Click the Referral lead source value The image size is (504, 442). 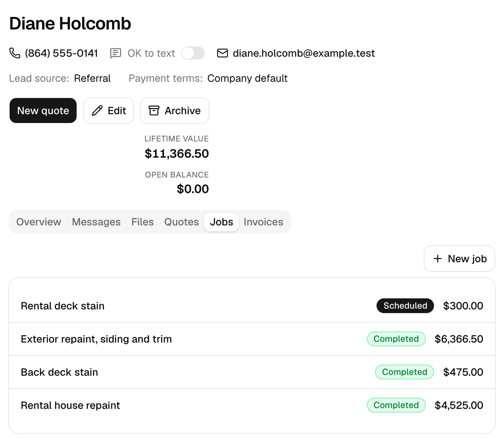click(92, 78)
